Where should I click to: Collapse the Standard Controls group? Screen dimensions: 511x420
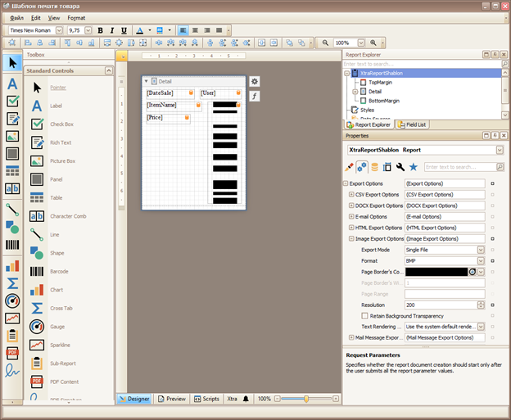(109, 70)
